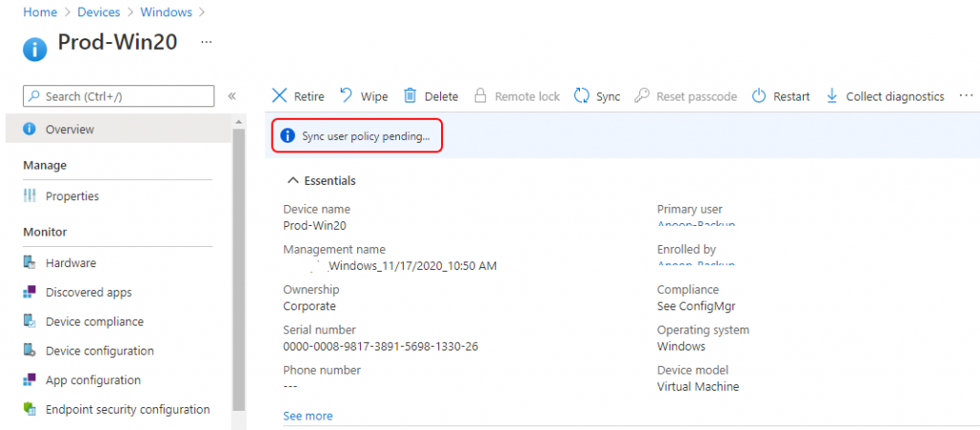
Task: Click the serial number value 0000-0008-9817-3891-5698-1330-26
Action: (x=381, y=347)
